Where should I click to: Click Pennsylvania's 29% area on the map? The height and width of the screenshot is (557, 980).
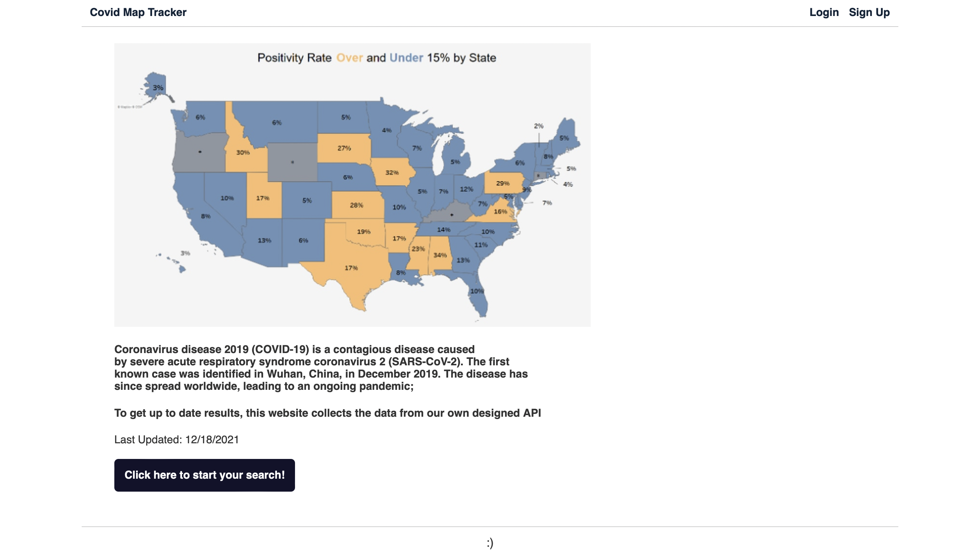(503, 183)
